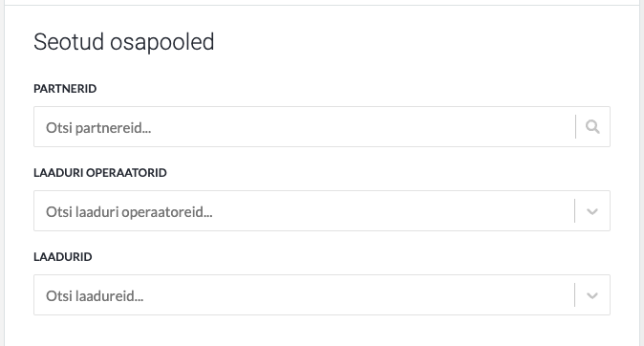The width and height of the screenshot is (644, 346).
Task: Click the 'Otsi laaduri operaatoreid...' placeholder text
Action: pyautogui.click(x=129, y=212)
